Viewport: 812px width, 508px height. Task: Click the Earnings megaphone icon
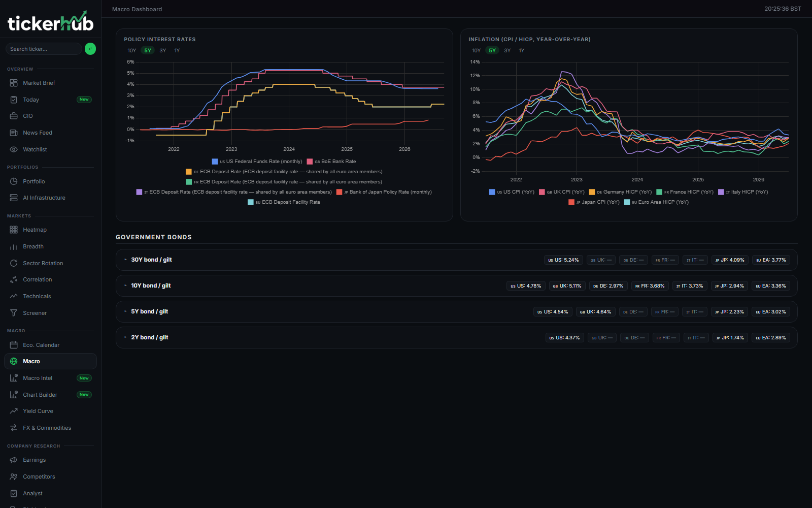pyautogui.click(x=14, y=460)
